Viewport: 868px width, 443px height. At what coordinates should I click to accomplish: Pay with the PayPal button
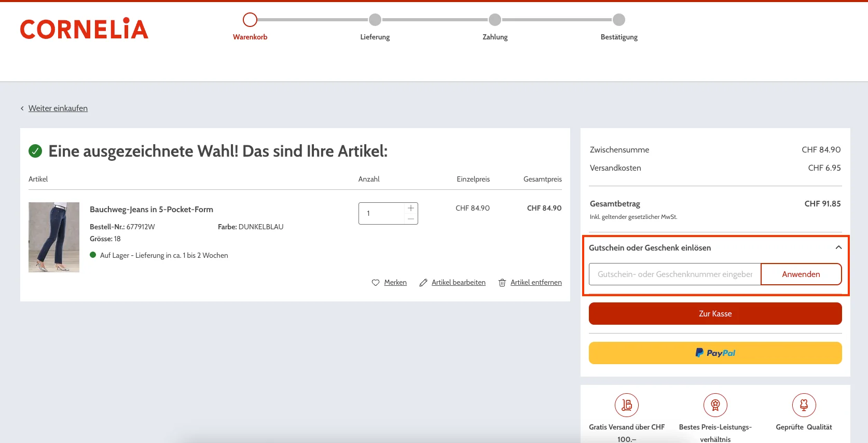(x=715, y=353)
